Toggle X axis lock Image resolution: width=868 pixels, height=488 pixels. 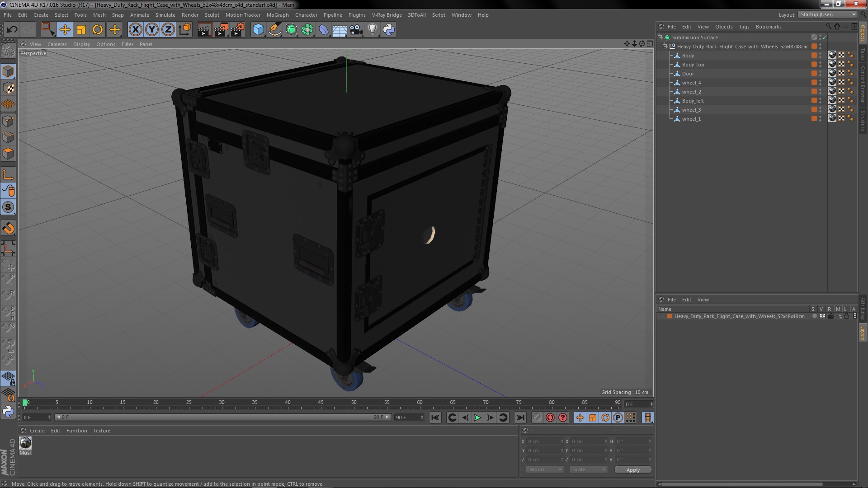[135, 30]
